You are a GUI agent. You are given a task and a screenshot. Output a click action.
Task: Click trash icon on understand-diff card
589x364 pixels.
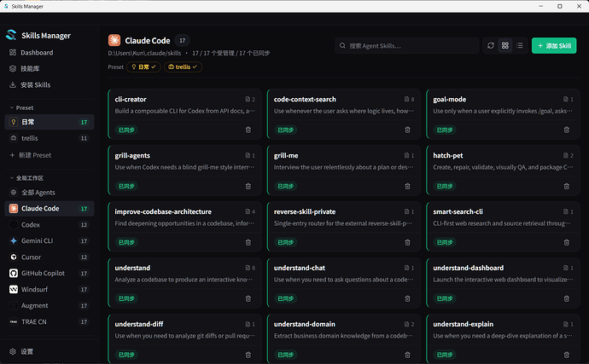(x=248, y=355)
